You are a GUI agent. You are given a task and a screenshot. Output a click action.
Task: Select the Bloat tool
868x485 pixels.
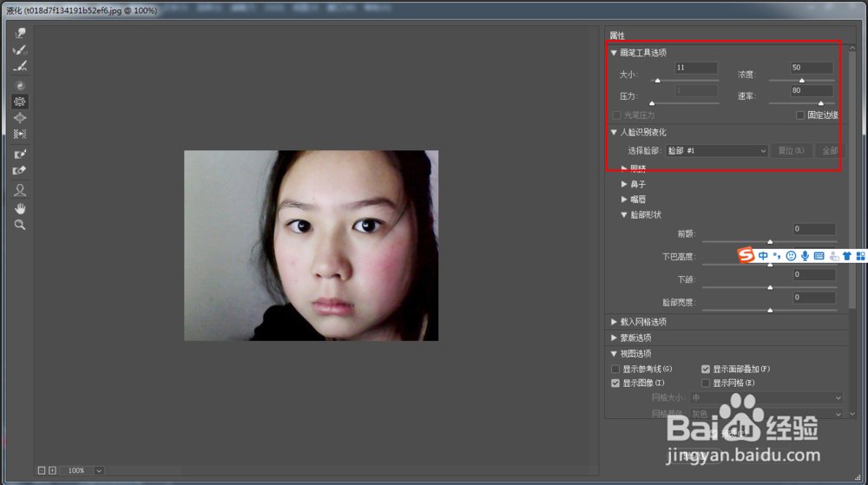(x=20, y=118)
